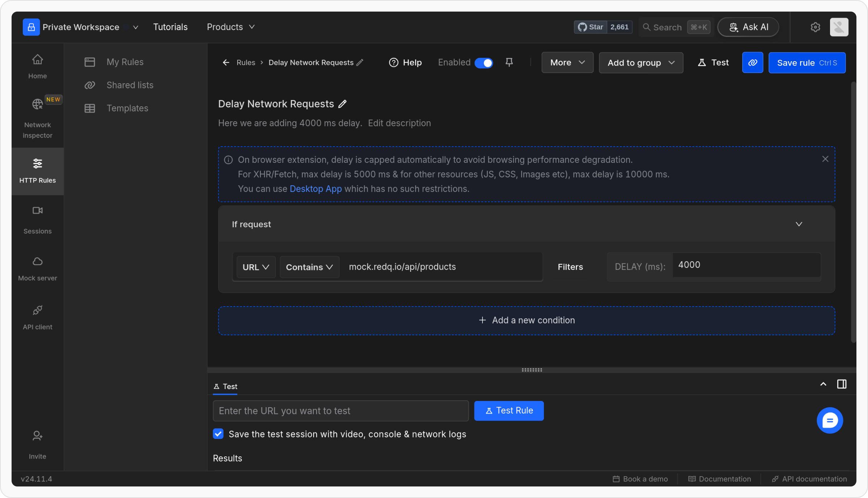Open settings via the gear icon
The image size is (868, 498).
[x=815, y=27]
